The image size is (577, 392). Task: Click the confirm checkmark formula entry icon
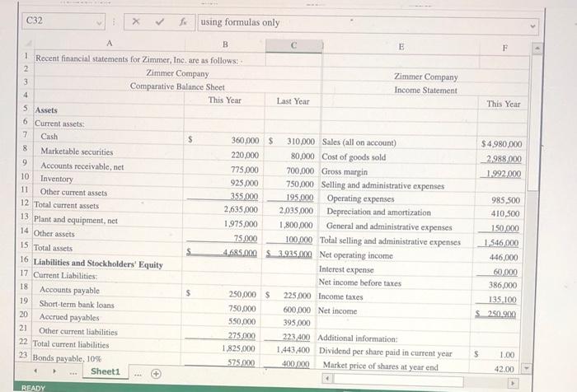pos(159,21)
